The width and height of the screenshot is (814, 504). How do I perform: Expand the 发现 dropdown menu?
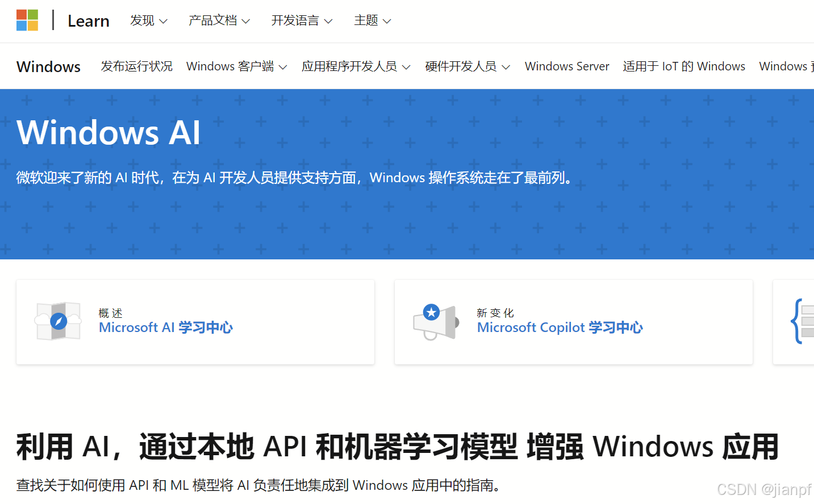click(x=148, y=20)
